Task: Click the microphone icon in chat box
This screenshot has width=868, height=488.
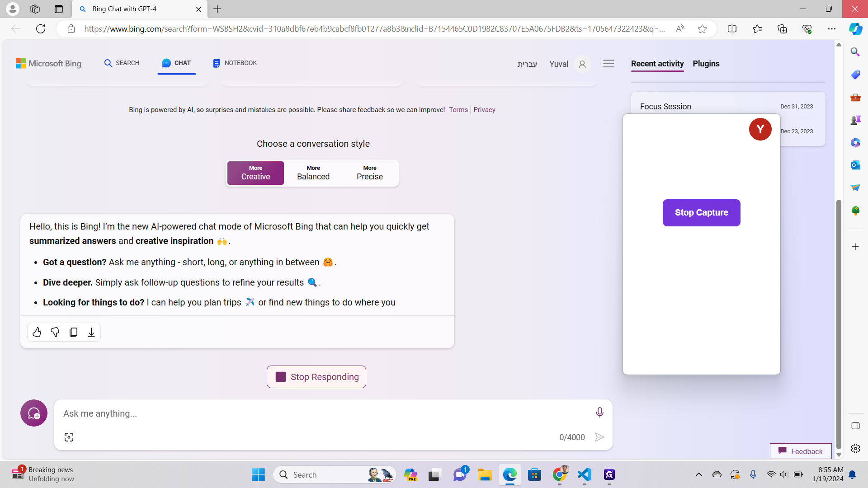Action: (x=599, y=412)
